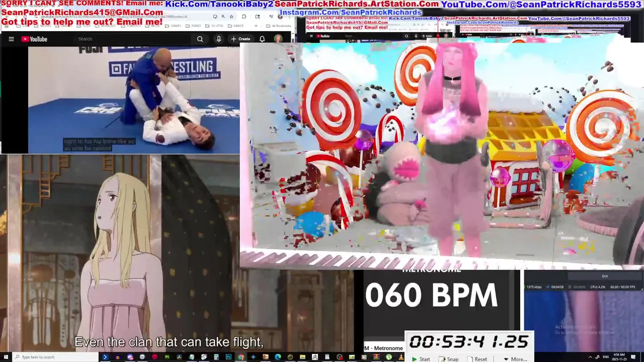Click the 060 BPM metronome display
The image size is (644, 362).
pyautogui.click(x=431, y=295)
